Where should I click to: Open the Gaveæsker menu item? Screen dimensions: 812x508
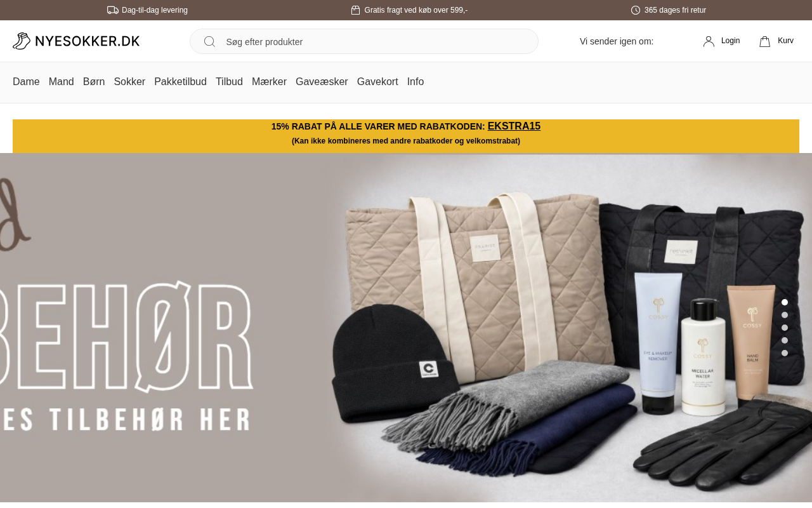click(x=322, y=82)
